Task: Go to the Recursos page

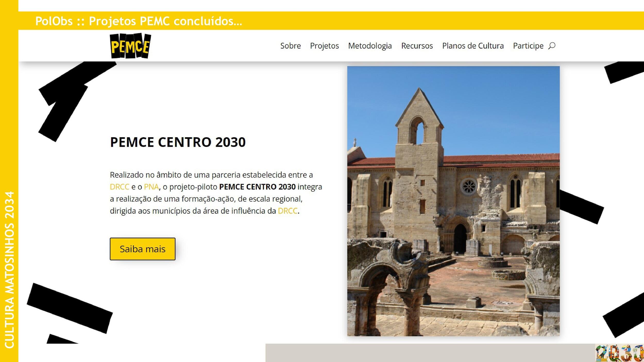Action: pos(417,46)
